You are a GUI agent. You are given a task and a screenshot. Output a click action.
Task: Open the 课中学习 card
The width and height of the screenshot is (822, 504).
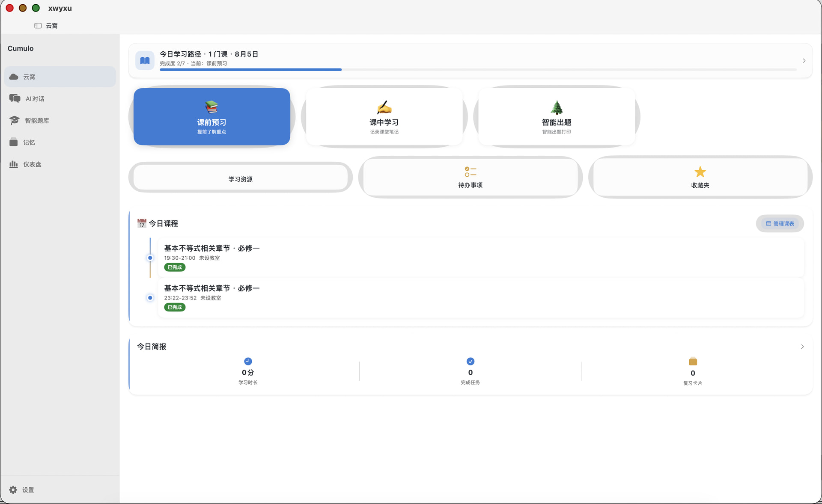tap(384, 116)
